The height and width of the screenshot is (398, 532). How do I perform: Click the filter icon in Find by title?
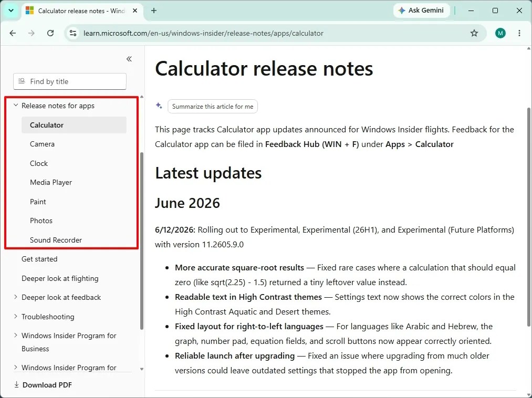click(22, 81)
